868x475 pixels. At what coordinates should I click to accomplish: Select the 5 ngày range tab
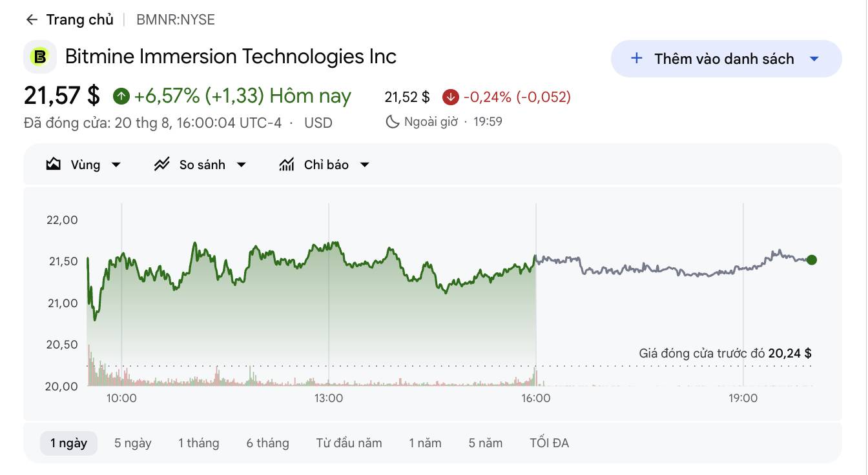133,443
